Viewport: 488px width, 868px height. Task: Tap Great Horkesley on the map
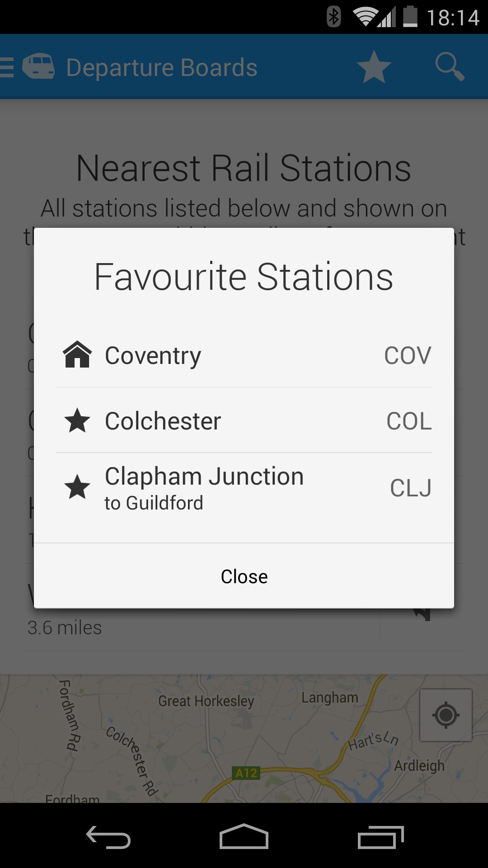(206, 701)
